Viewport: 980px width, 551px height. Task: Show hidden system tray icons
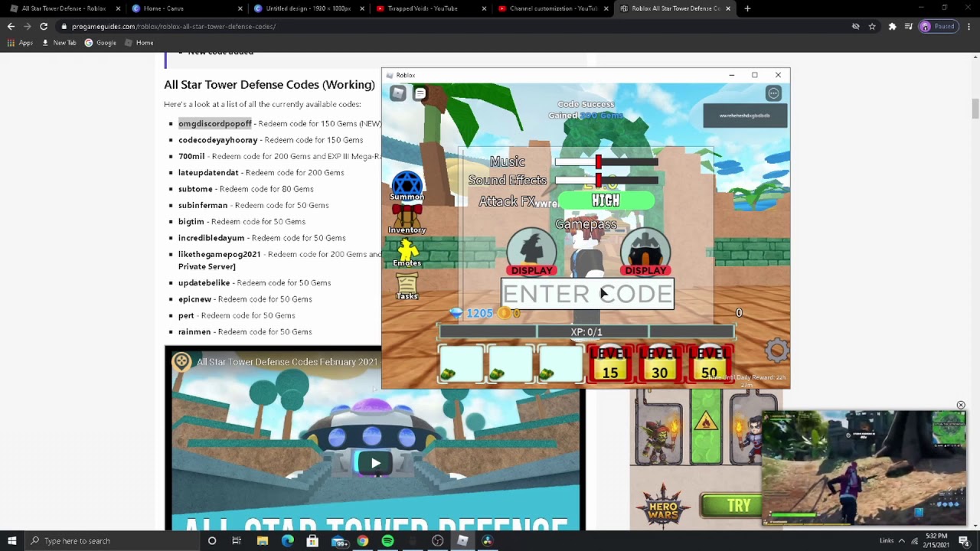click(x=901, y=541)
